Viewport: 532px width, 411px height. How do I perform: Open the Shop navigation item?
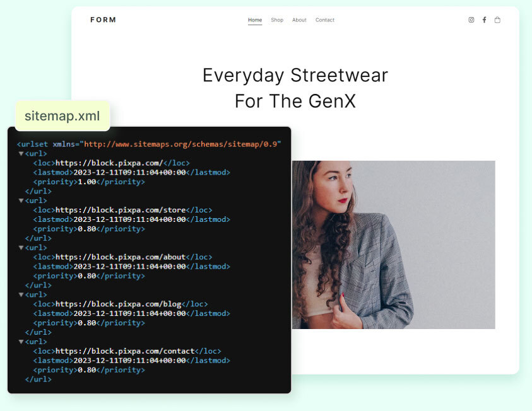(x=277, y=20)
